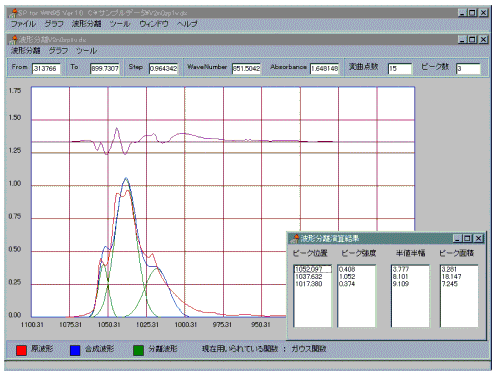Click the app icon in main title bar
Image resolution: width=495 pixels, height=374 pixels.
click(14, 13)
